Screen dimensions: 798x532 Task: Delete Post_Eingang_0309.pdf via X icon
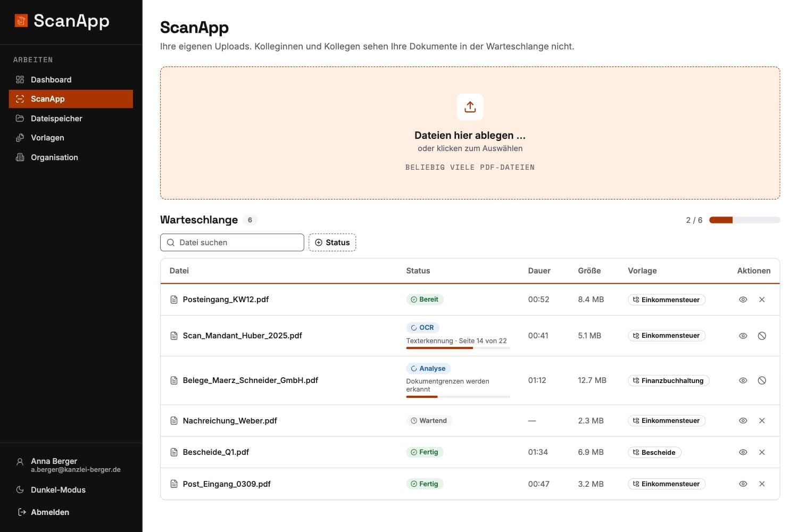coord(762,484)
